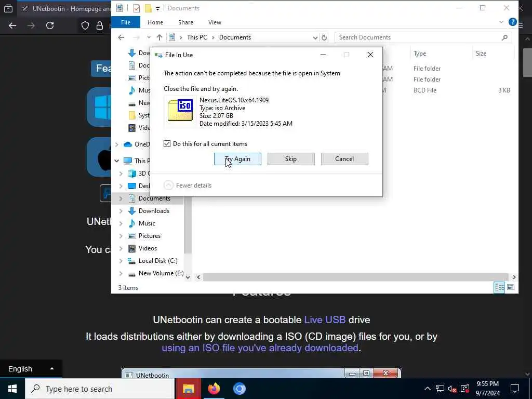Click the taskbar clock showing 9:55 PM
Screen dimensions: 532x399
coord(487,389)
